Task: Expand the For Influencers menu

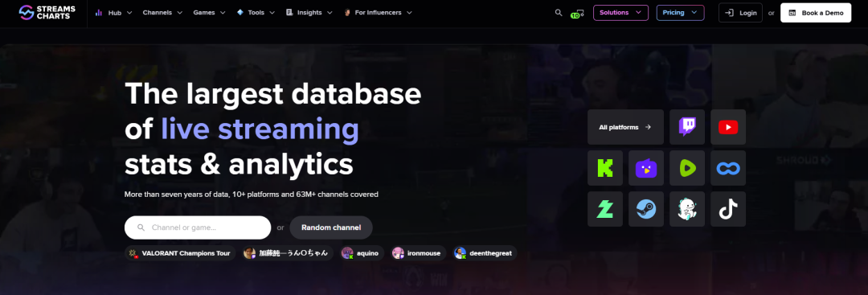Action: point(378,12)
